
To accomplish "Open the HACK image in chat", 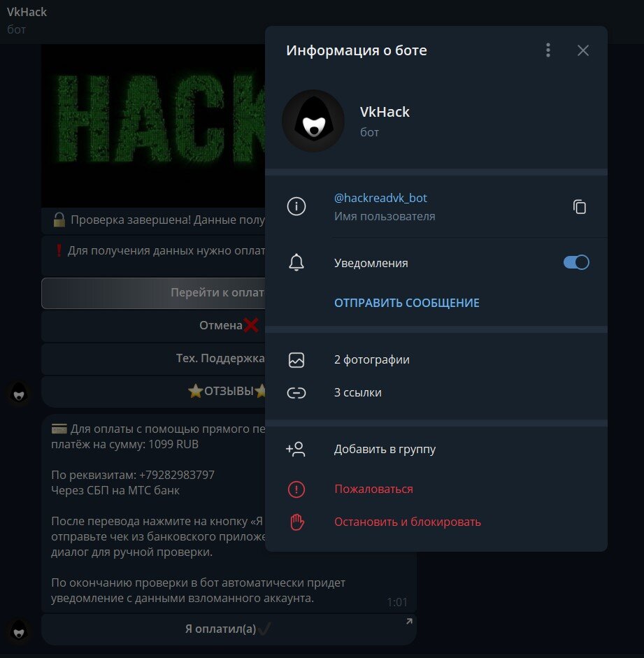I will click(154, 126).
